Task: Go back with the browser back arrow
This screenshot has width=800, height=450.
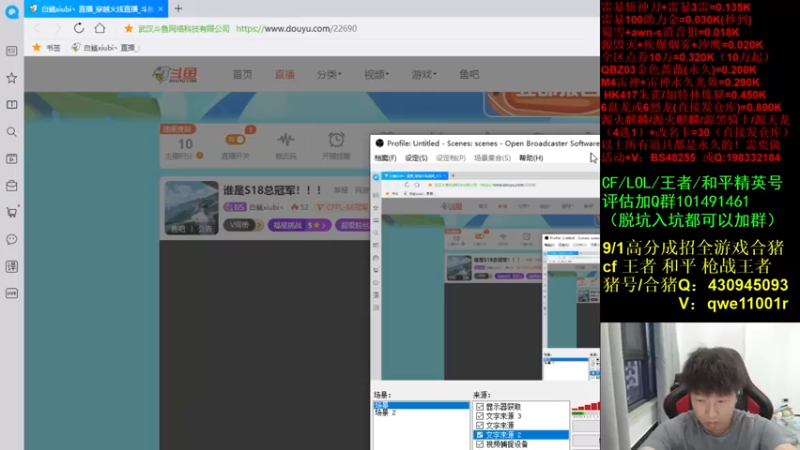Action: pos(37,29)
